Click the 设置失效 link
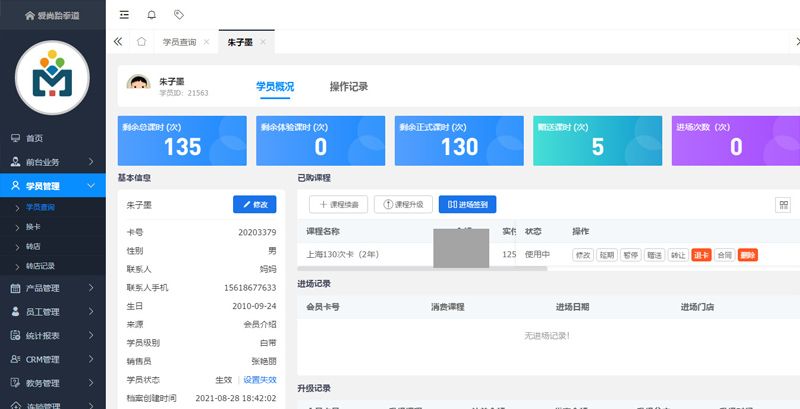This screenshot has width=800, height=409. pyautogui.click(x=260, y=380)
